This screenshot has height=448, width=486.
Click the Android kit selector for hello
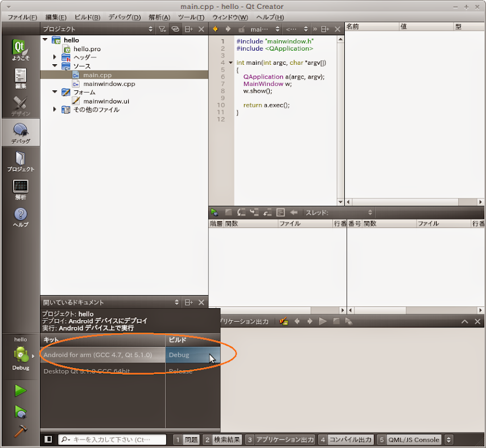tap(20, 355)
